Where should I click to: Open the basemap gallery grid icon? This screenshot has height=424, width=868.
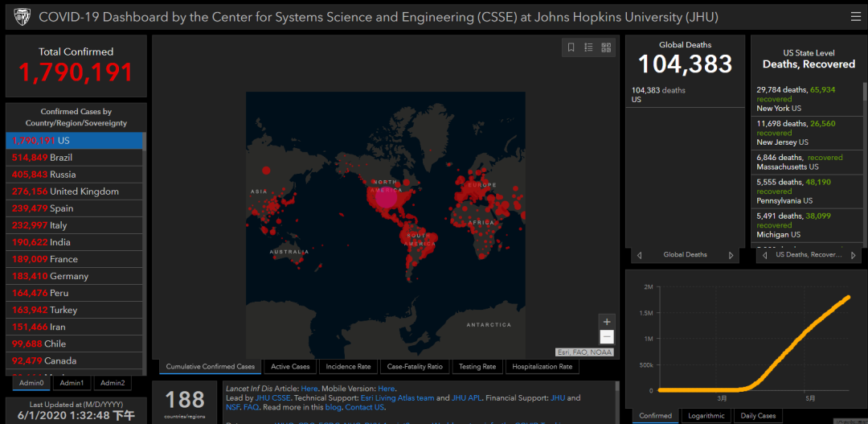click(x=606, y=47)
